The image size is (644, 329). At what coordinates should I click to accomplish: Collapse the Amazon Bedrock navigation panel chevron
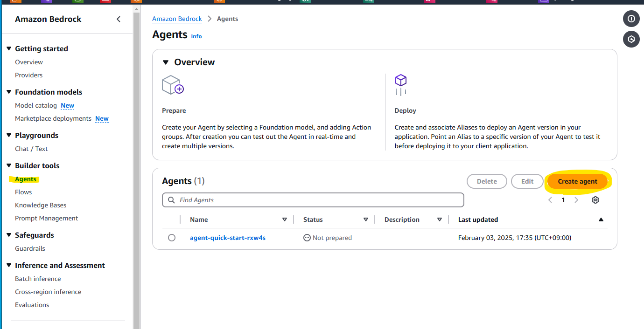point(118,19)
